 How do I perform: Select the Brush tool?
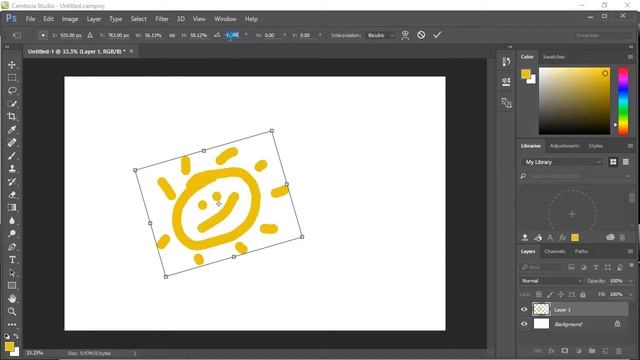[x=12, y=156]
